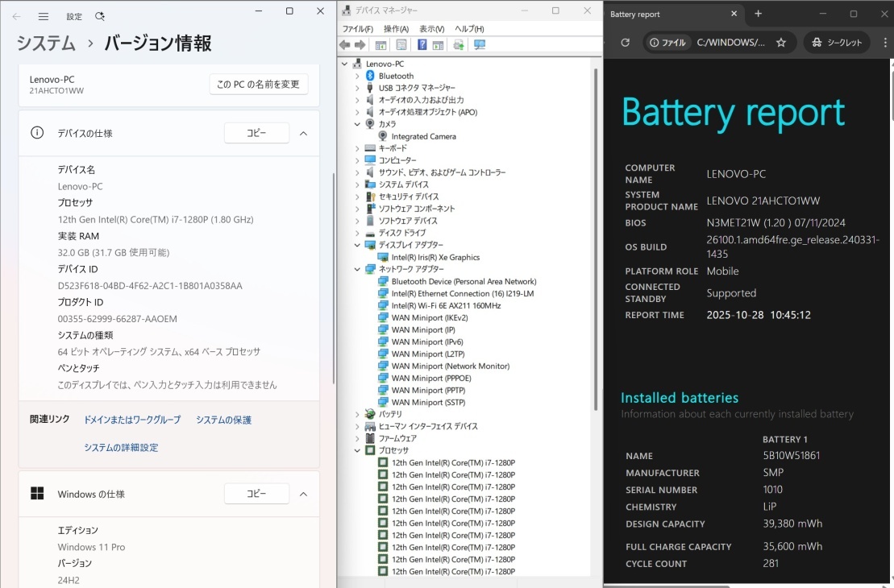
Task: Open the 操作(A) menu
Action: (x=395, y=29)
